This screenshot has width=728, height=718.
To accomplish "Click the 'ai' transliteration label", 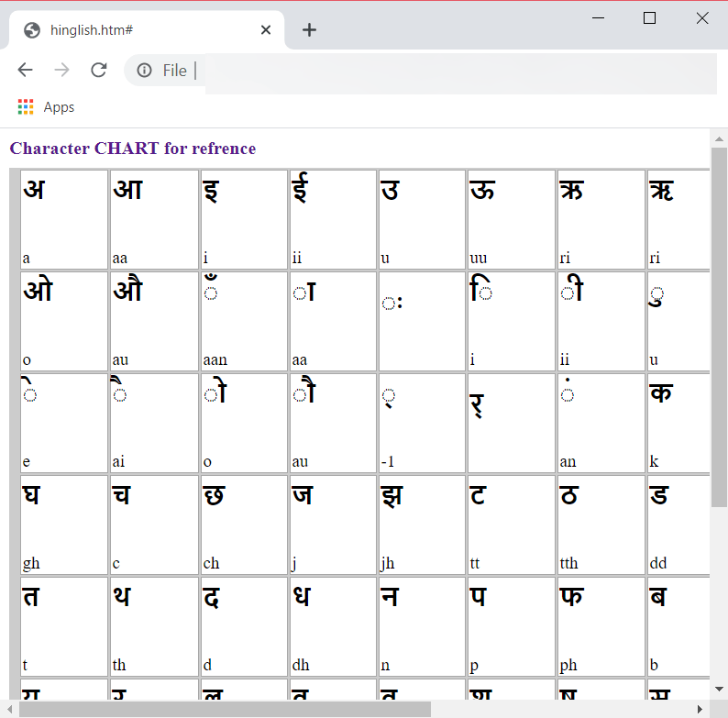I will pos(118,461).
